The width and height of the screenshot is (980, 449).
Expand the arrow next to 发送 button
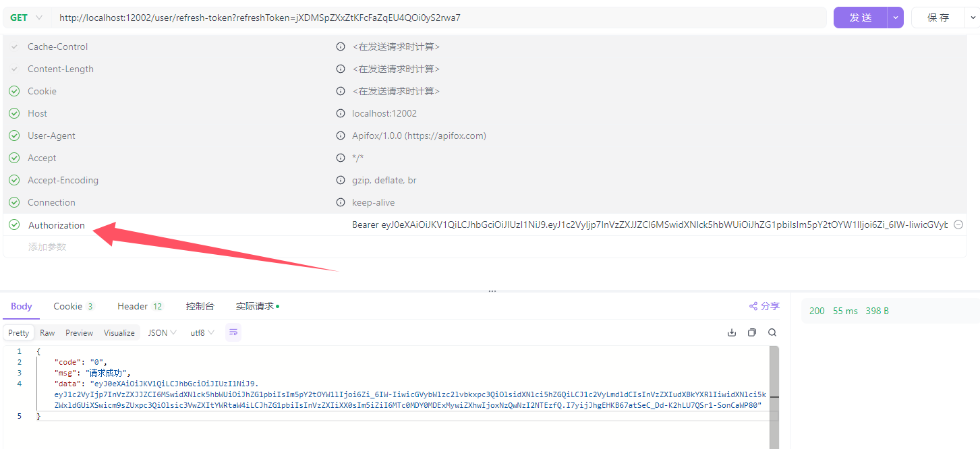(x=896, y=18)
